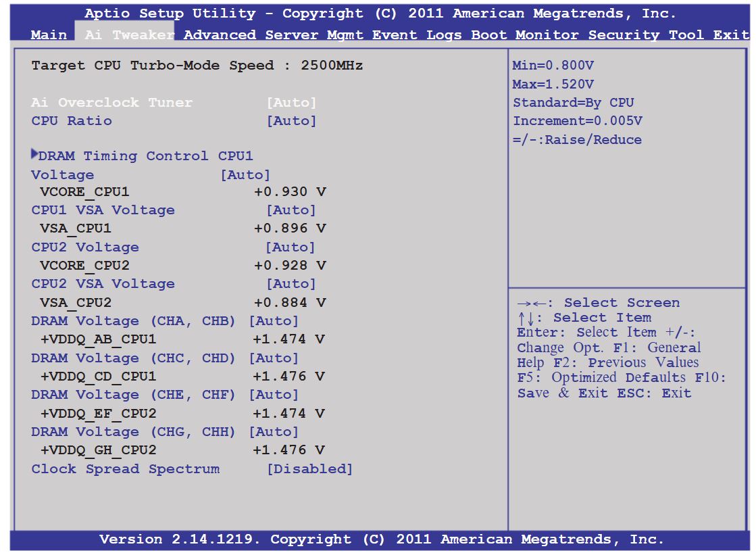Switch to the Monitor tab
This screenshot has height=555, width=756.
[547, 34]
